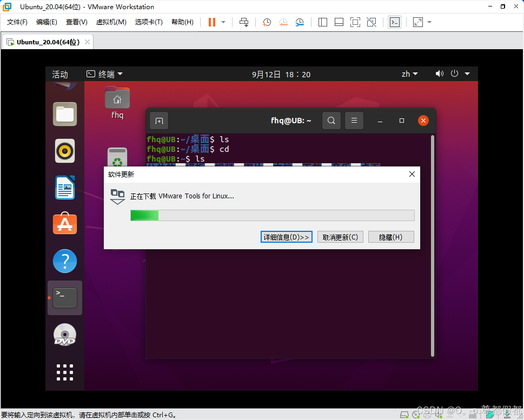Click 取消更新(C) button
The image size is (524, 420).
(x=340, y=237)
